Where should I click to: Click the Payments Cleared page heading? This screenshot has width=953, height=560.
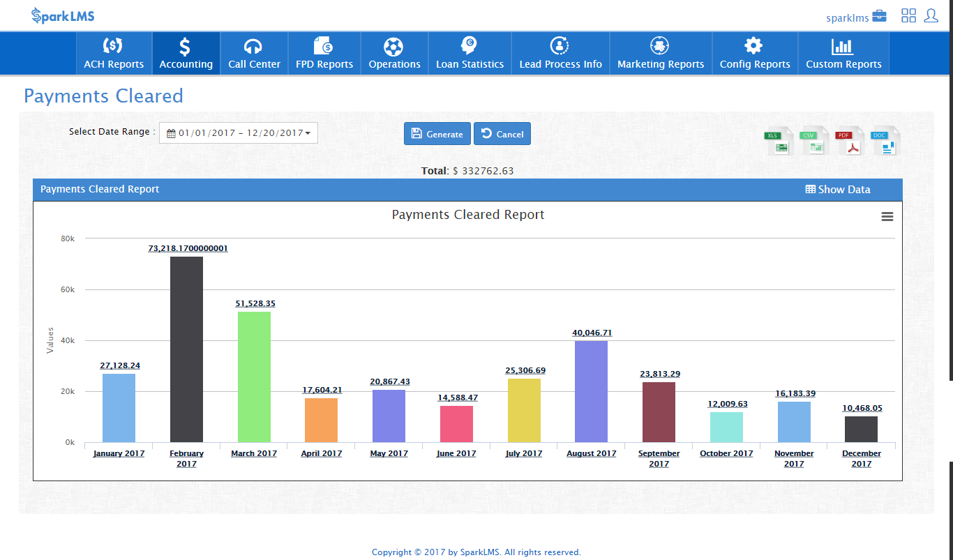point(103,96)
